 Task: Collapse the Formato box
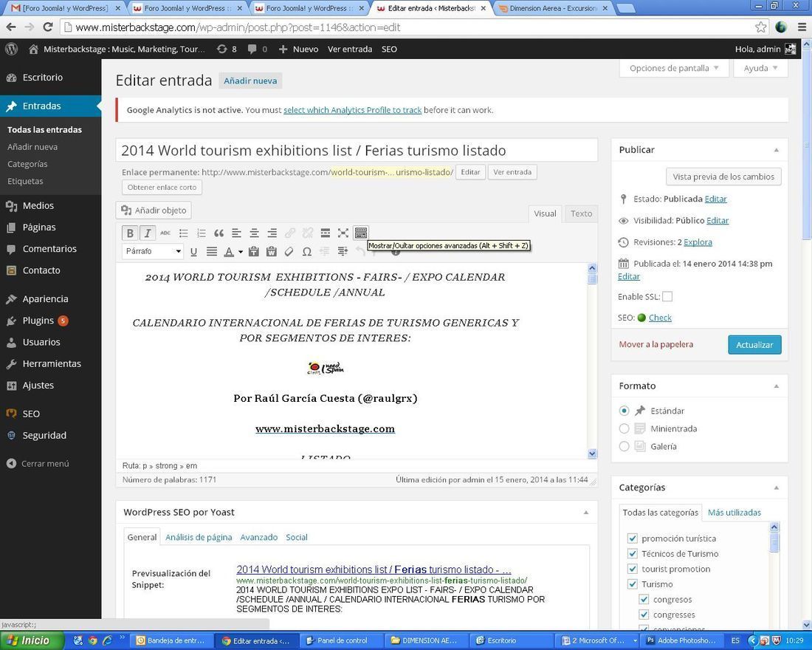pyautogui.click(x=777, y=386)
